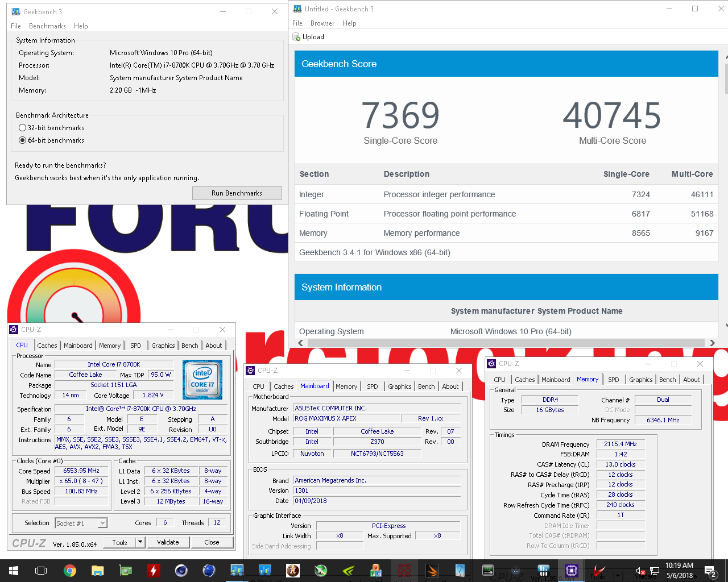The width and height of the screenshot is (728, 582).
Task: Click the title bar icon of the CPU-Z Mainboard window
Action: click(250, 370)
